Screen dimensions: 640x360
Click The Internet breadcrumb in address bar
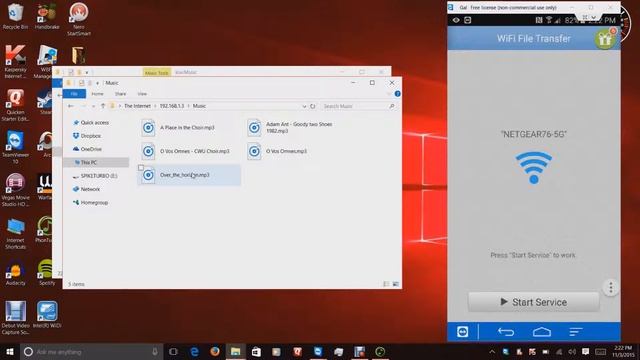tap(138, 106)
